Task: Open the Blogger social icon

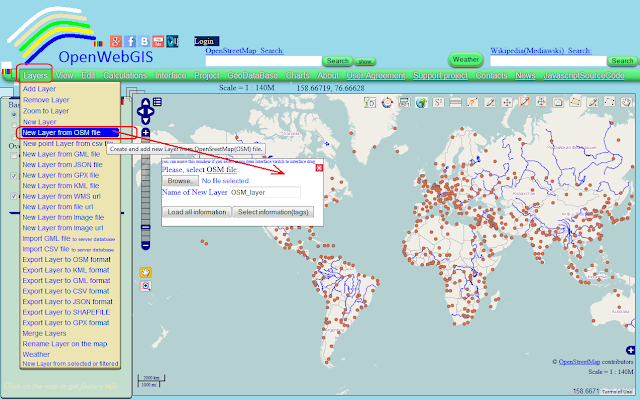Action: [x=144, y=41]
